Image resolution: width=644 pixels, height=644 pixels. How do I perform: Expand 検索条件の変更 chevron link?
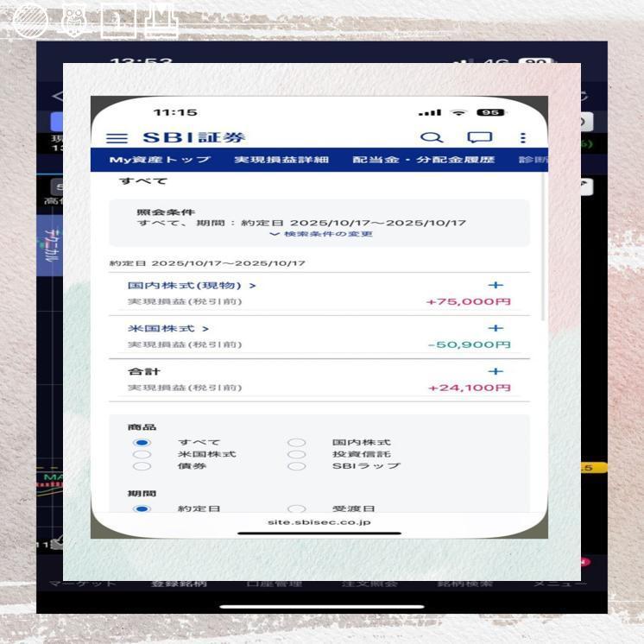[x=321, y=234]
